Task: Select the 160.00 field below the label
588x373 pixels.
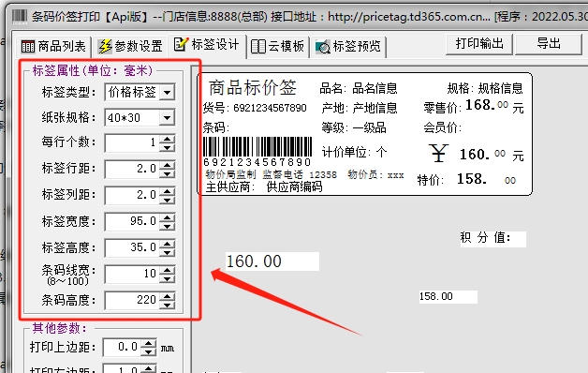Action: tap(272, 261)
